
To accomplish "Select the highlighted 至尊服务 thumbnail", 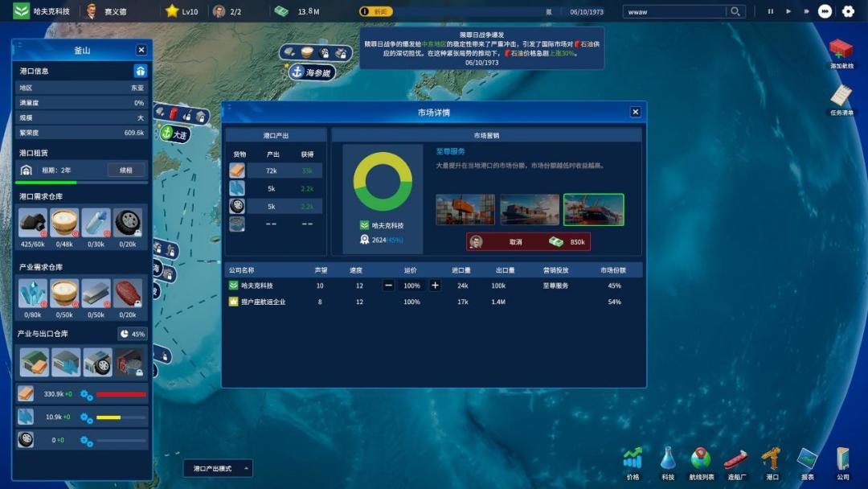I will (593, 209).
